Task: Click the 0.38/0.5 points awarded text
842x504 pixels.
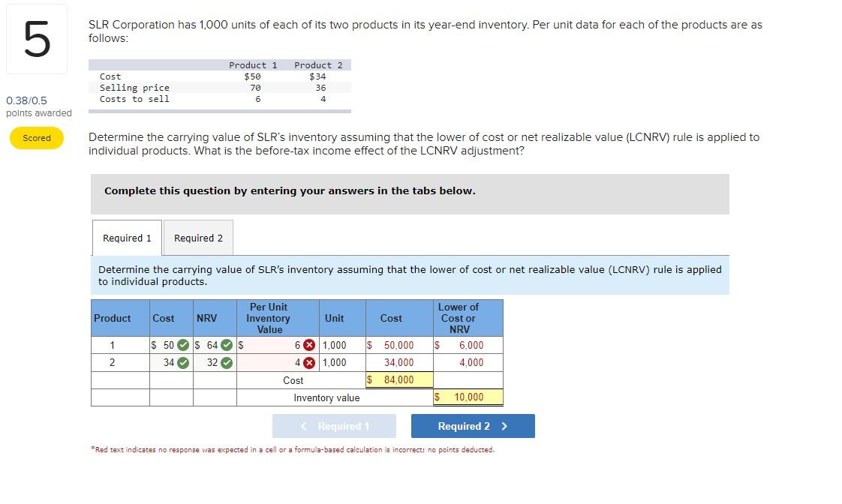Action: pos(39,106)
